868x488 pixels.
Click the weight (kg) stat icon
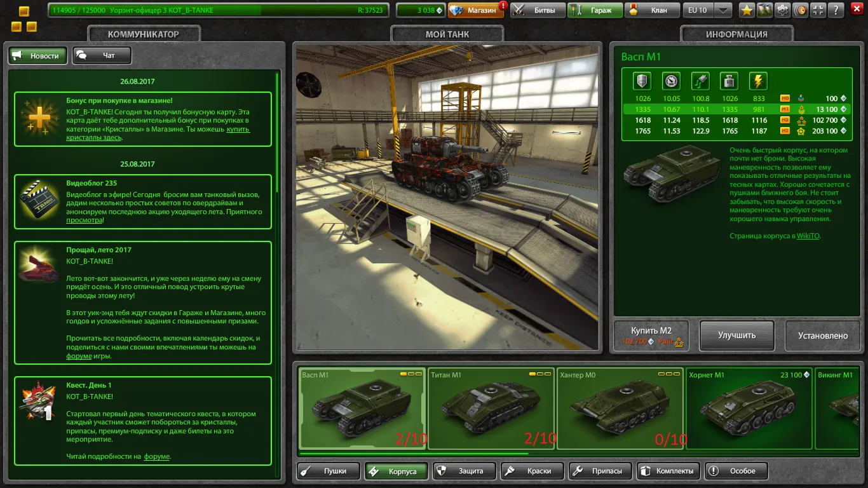pyautogui.click(x=729, y=81)
